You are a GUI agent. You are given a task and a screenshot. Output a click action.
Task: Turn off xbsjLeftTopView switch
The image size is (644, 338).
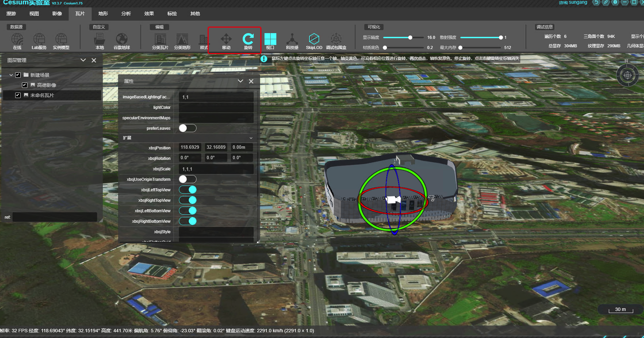(x=187, y=190)
